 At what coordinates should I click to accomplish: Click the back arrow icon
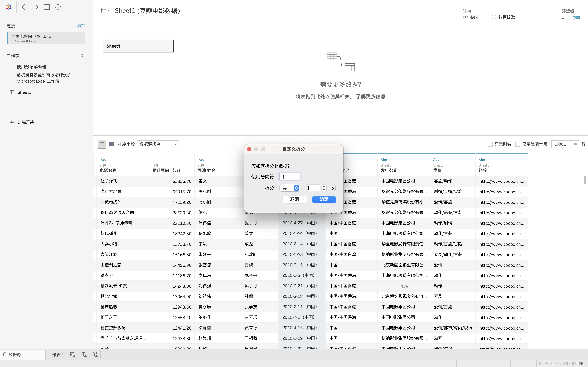24,7
